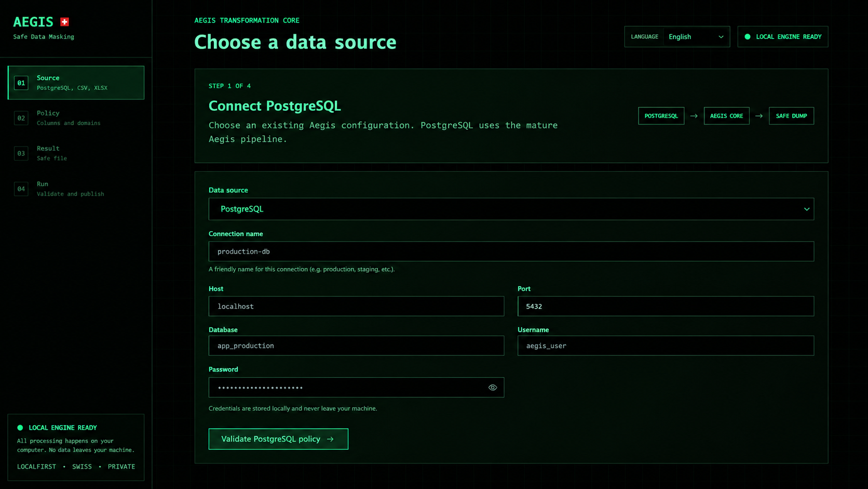
Task: Focus the Connection name field
Action: pos(511,252)
